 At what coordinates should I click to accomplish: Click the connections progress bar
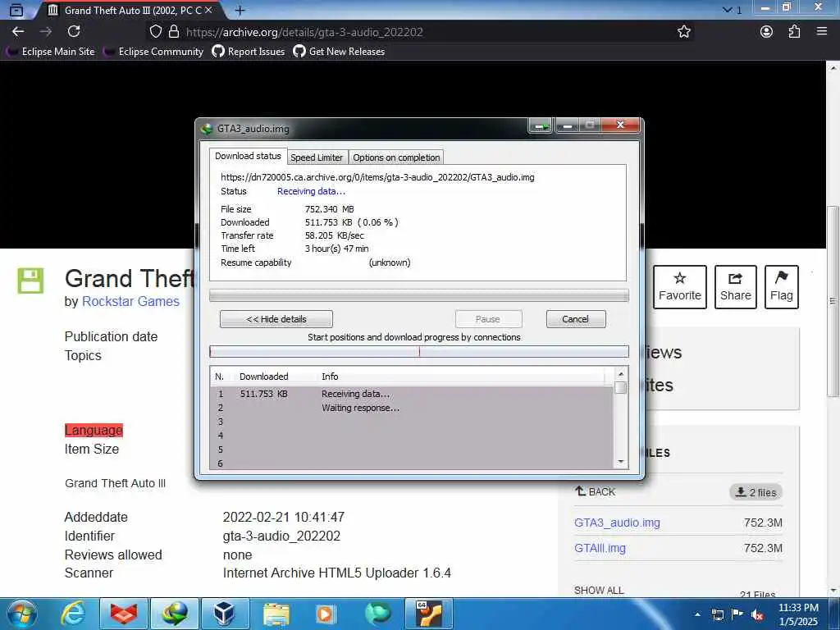(419, 351)
